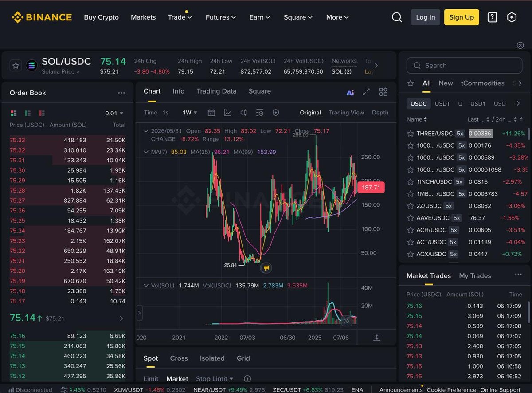Viewport: 532px width, 393px height.
Task: Open the chart display settings icon
Action: pos(260,113)
